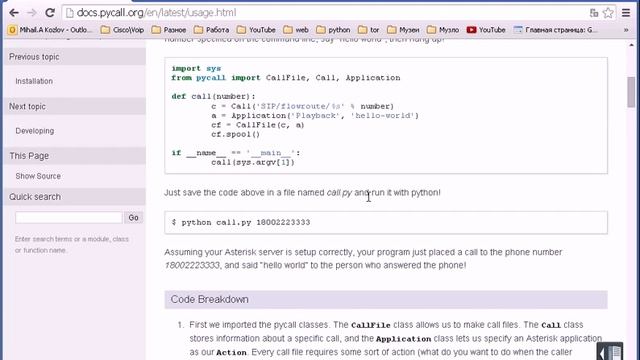Click the Quick search text field
This screenshot has height=360, width=640.
pyautogui.click(x=69, y=218)
